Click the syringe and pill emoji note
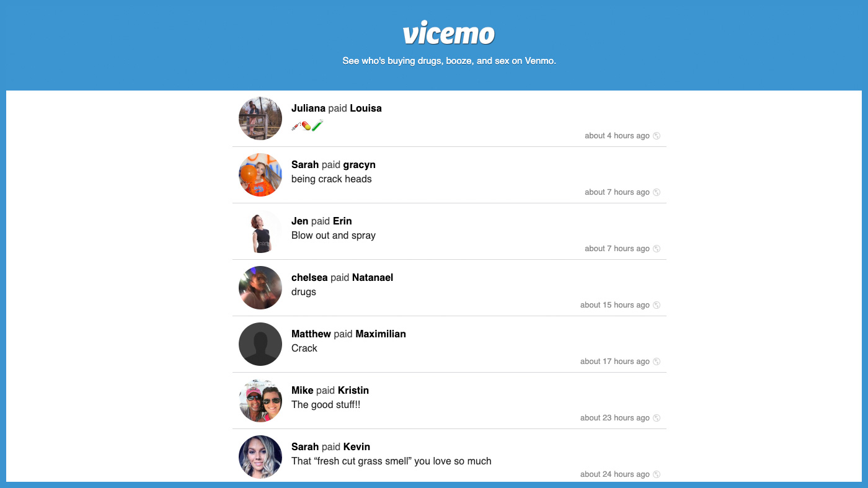868x488 pixels. [308, 125]
